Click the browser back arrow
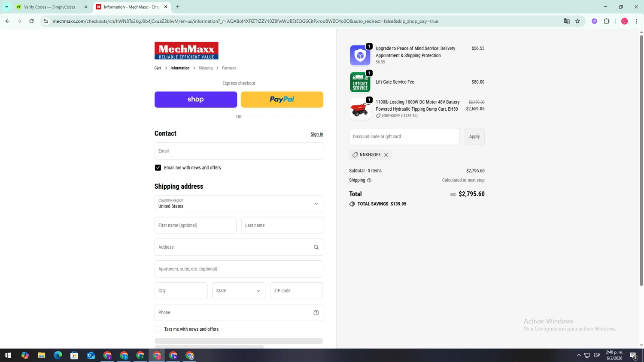 [x=7, y=21]
